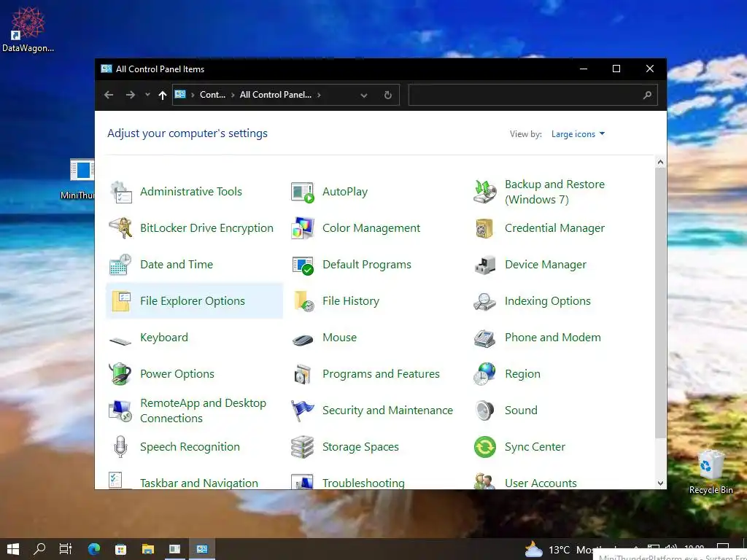Open the Mouse icon
Screen dimensions: 747x560
[x=303, y=340]
